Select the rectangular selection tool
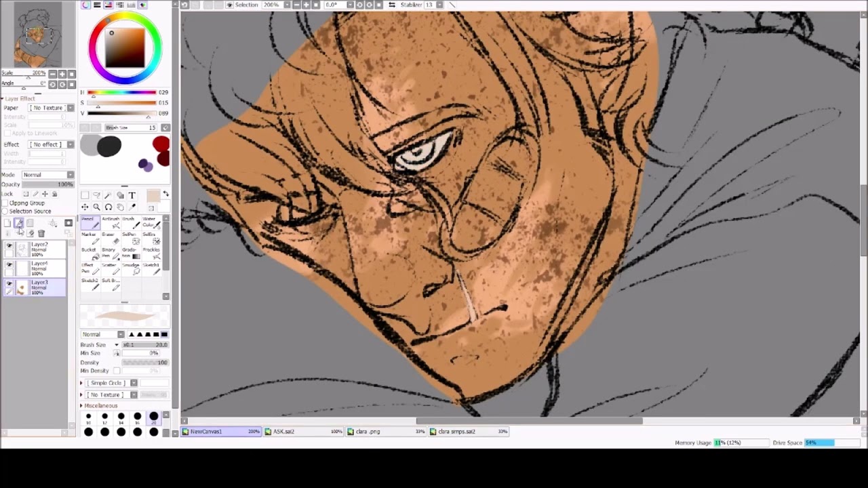 [x=85, y=195]
